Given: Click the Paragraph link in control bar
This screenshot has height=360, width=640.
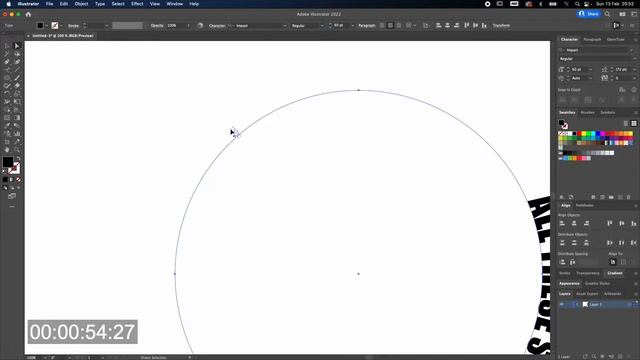Looking at the screenshot, I should coord(367,25).
